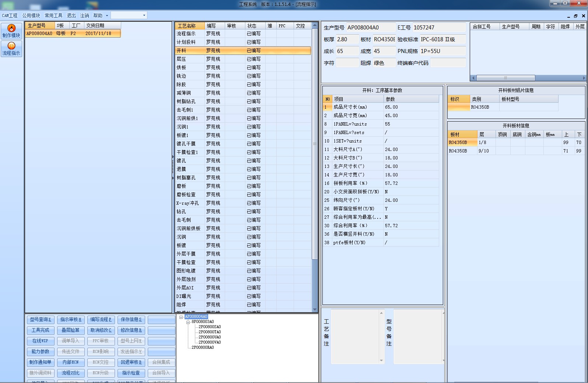Click the 制作通知单 button
Screen dimensions: 588x383
41,362
